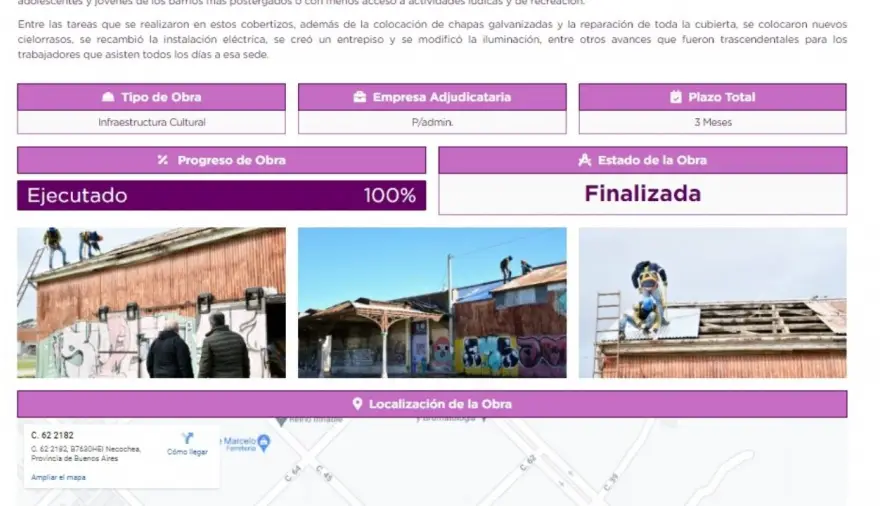Click the calendar icon beside Plazo Total

pos(676,97)
